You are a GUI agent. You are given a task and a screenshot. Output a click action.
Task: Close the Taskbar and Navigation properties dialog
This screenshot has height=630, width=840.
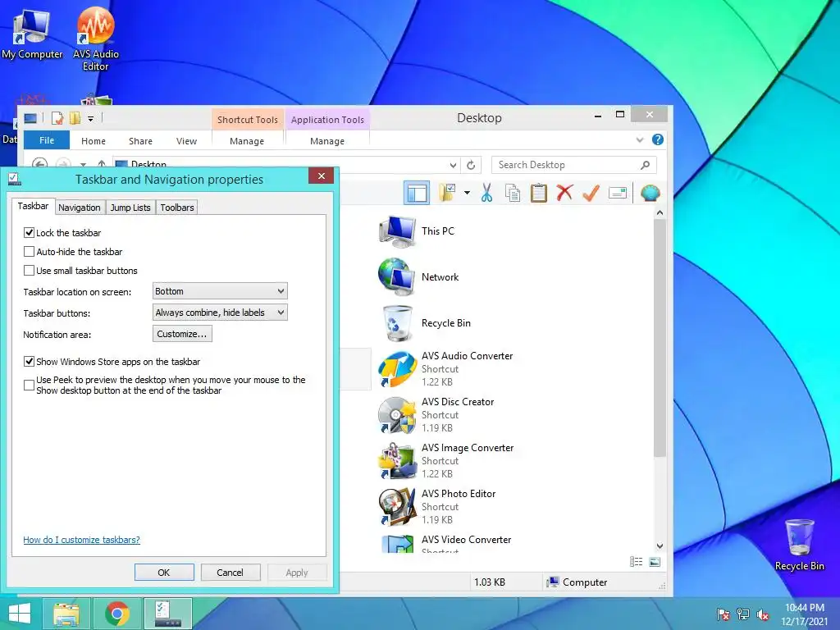click(321, 176)
